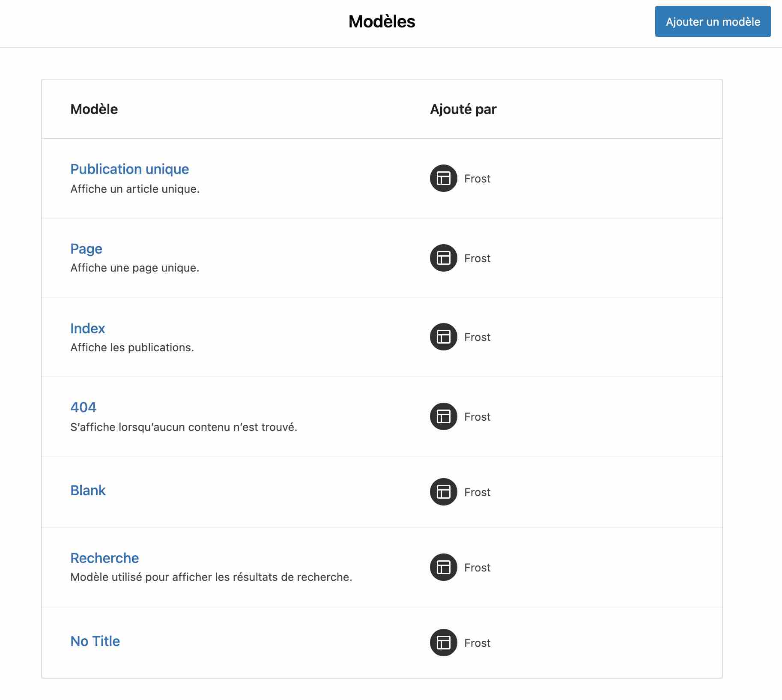This screenshot has width=782, height=700.
Task: Open the Page template
Action: (x=86, y=248)
